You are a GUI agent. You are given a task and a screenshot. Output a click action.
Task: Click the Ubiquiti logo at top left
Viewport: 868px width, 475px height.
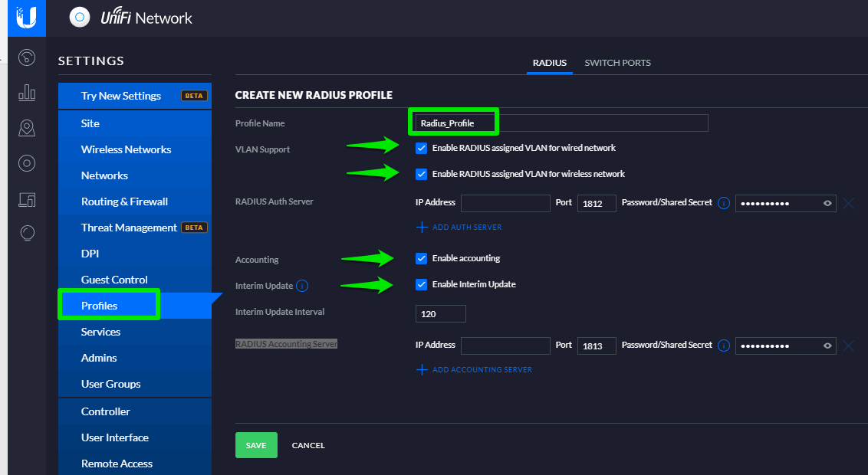pyautogui.click(x=27, y=18)
